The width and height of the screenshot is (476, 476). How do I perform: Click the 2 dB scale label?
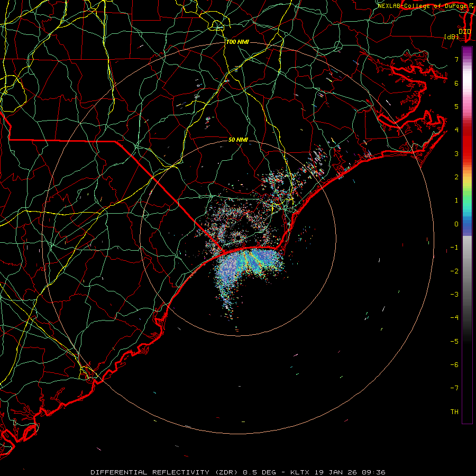[456, 177]
